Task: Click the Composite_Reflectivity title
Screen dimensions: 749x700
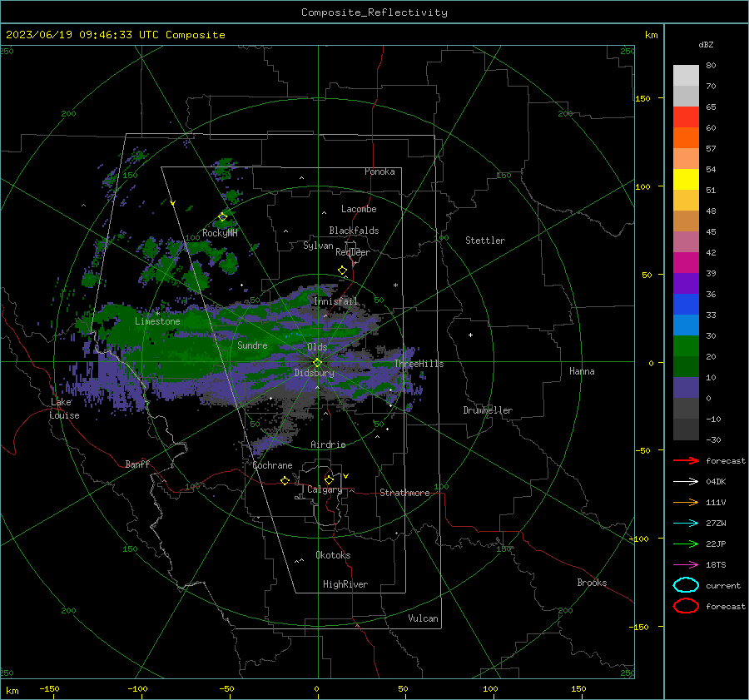Action: 374,12
